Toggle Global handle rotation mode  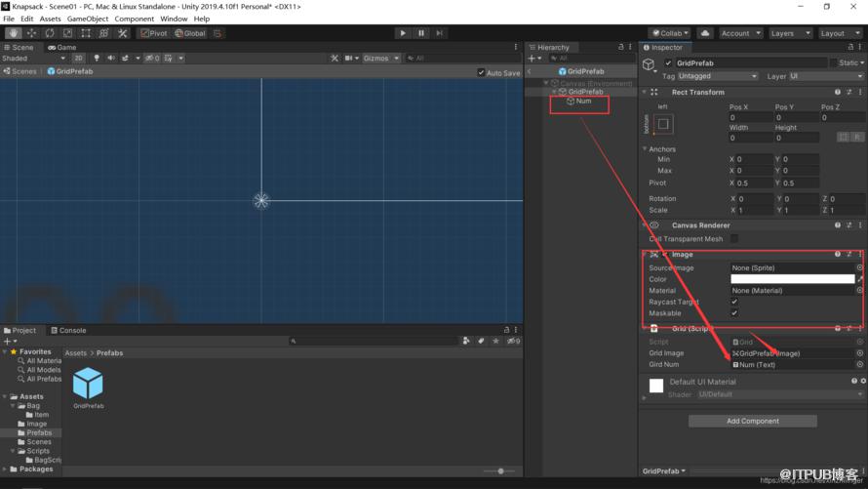click(x=190, y=33)
